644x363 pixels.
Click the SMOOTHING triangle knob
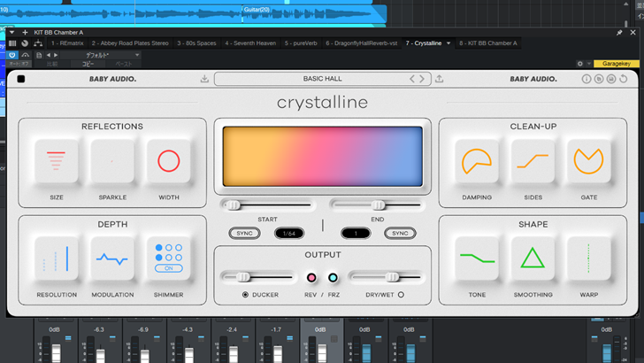pyautogui.click(x=533, y=259)
